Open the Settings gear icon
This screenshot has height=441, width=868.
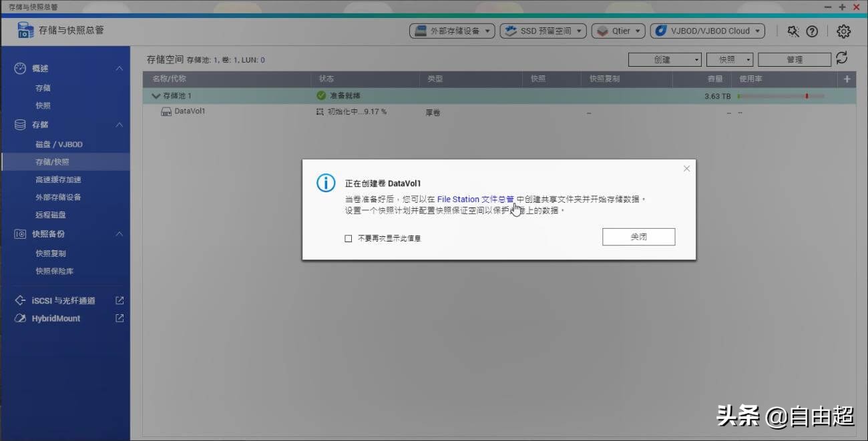(843, 31)
